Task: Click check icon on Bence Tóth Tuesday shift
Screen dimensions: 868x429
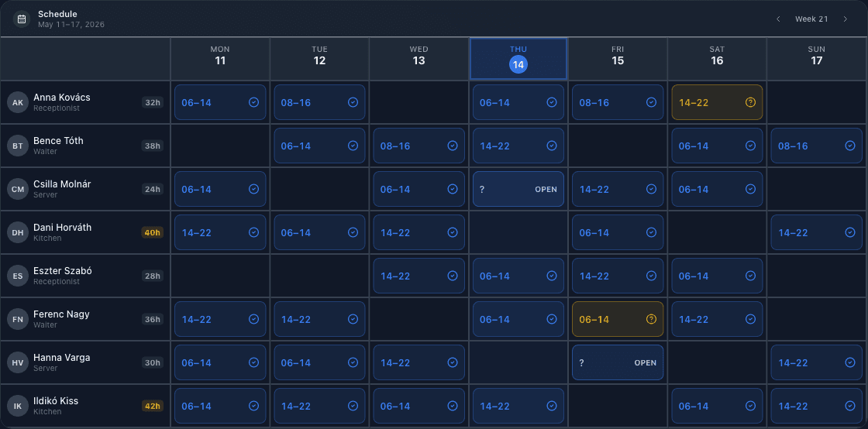Action: coord(353,146)
